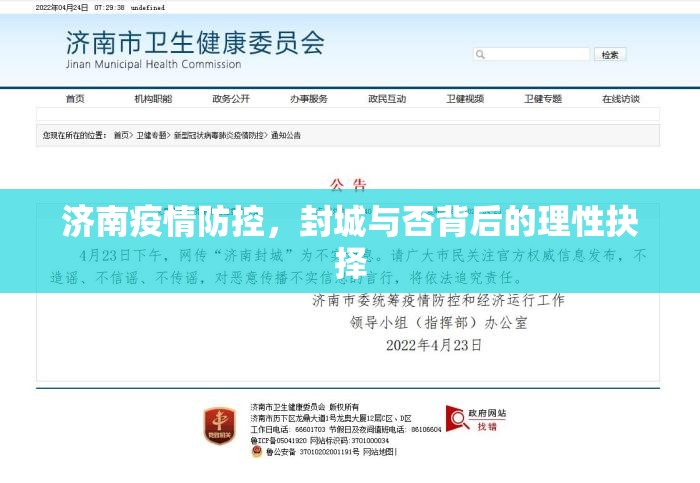Click the 网站地图 sitemap link
Screen dimensions: 700x483
tap(379, 452)
